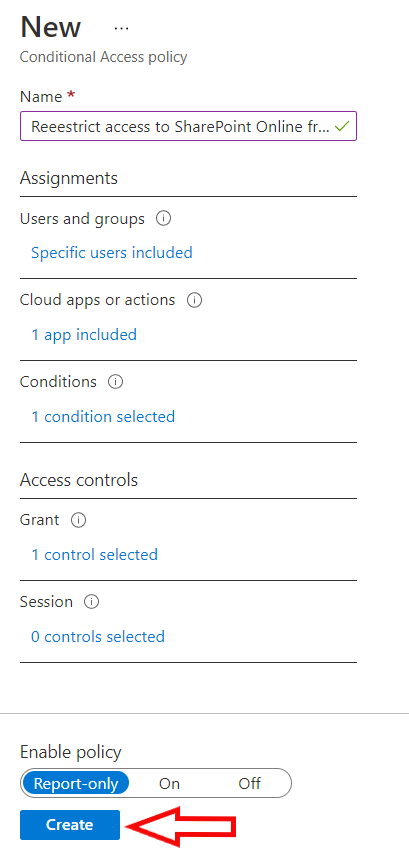Click the Assignments section heading

tap(69, 178)
